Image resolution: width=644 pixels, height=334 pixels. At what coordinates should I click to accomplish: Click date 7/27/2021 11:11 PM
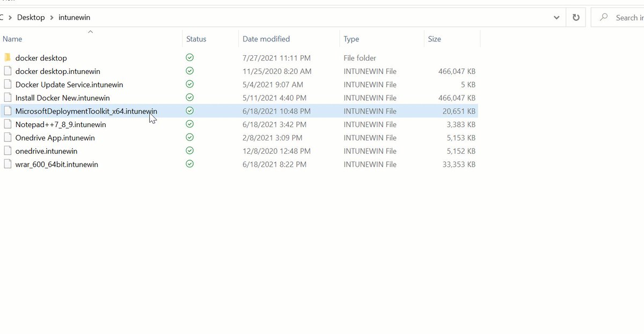276,58
